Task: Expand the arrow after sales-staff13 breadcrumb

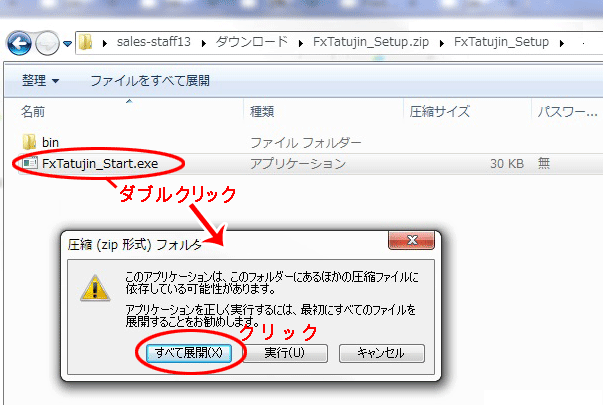Action: (x=204, y=43)
